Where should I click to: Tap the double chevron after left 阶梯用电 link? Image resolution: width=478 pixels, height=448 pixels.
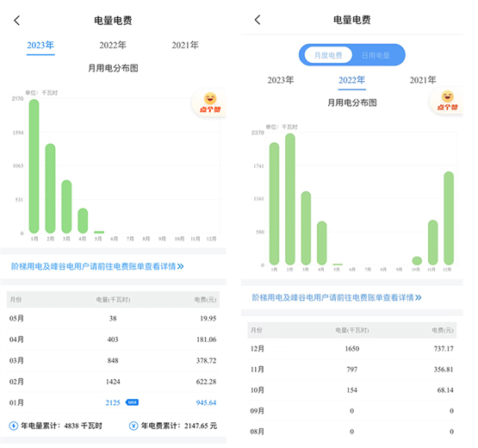pyautogui.click(x=181, y=266)
